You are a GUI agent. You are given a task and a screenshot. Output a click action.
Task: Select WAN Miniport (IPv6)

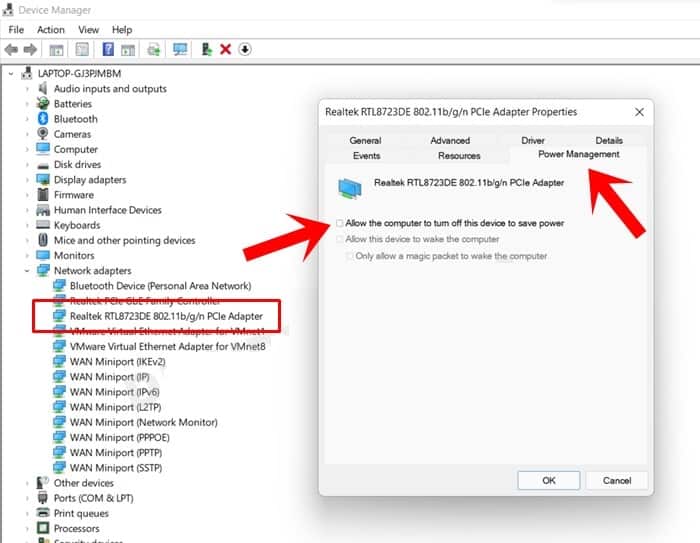point(114,392)
